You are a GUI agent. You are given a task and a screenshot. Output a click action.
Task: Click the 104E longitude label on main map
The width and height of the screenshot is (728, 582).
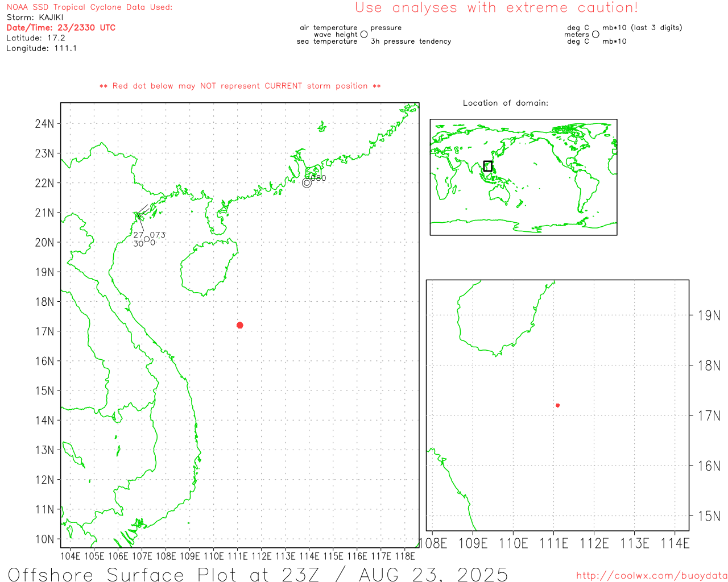(x=71, y=556)
